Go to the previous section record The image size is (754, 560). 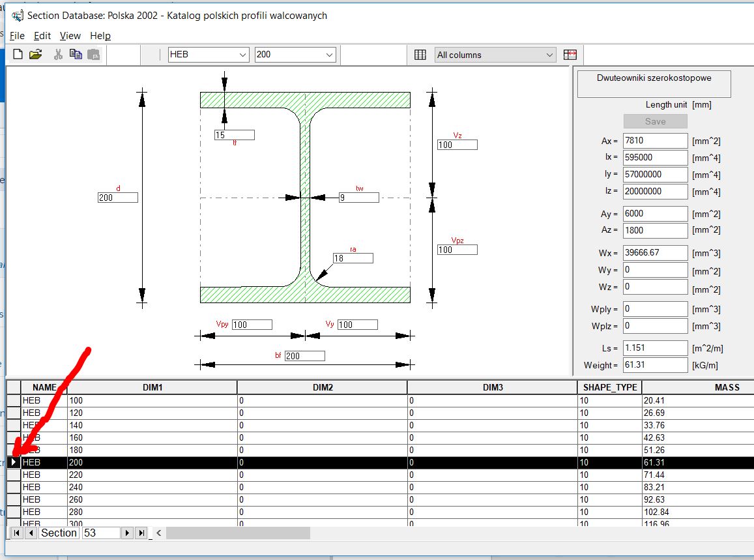coord(31,533)
